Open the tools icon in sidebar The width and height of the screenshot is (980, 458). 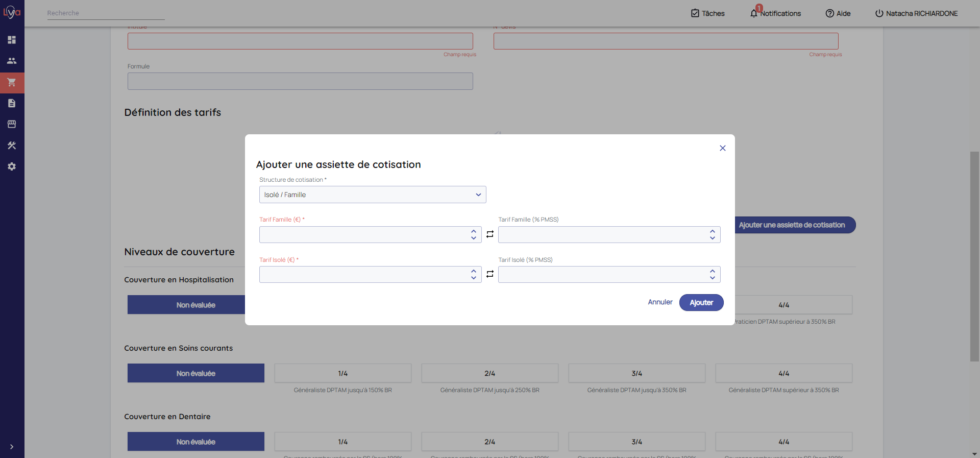click(x=12, y=146)
